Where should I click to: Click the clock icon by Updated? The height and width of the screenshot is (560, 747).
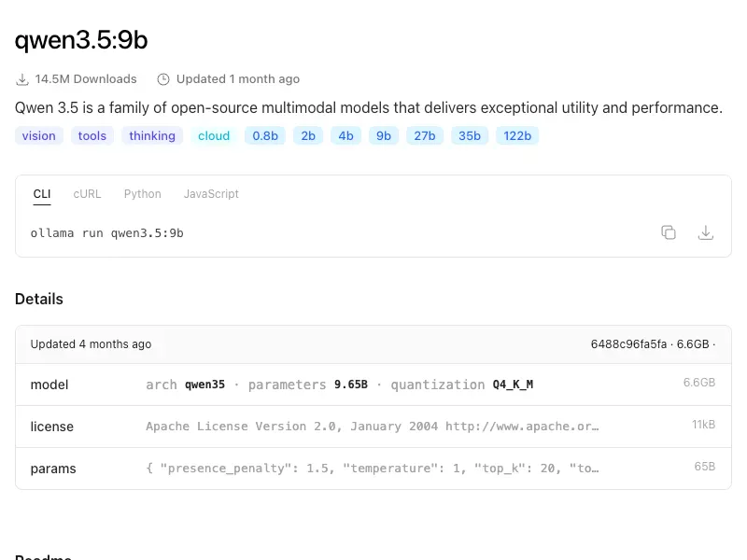(163, 79)
